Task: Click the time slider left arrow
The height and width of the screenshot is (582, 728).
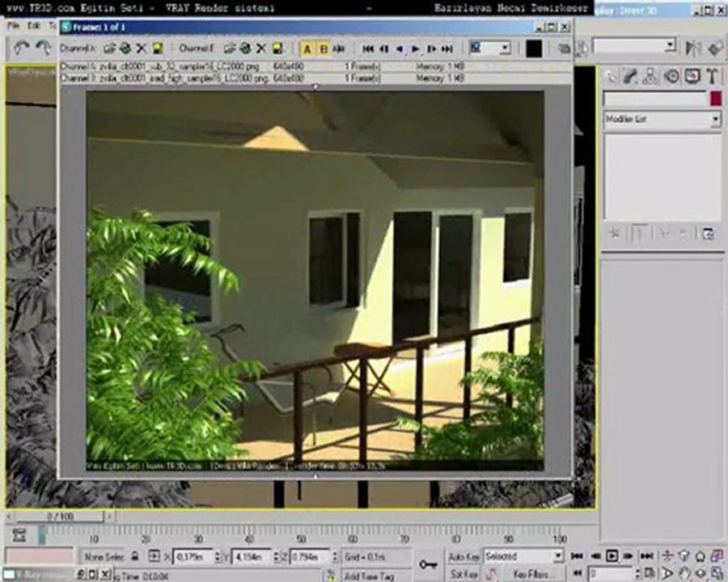Action: (9, 517)
